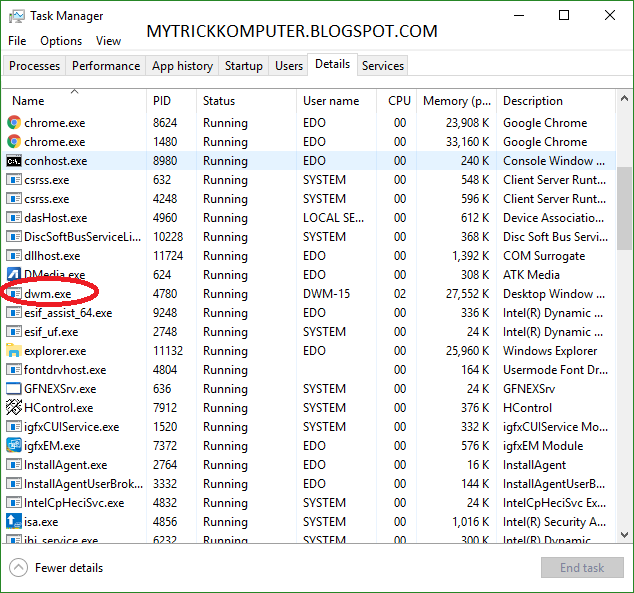The height and width of the screenshot is (593, 634).
Task: Click the InstallAgentUserBroker process icon
Action: click(x=14, y=483)
